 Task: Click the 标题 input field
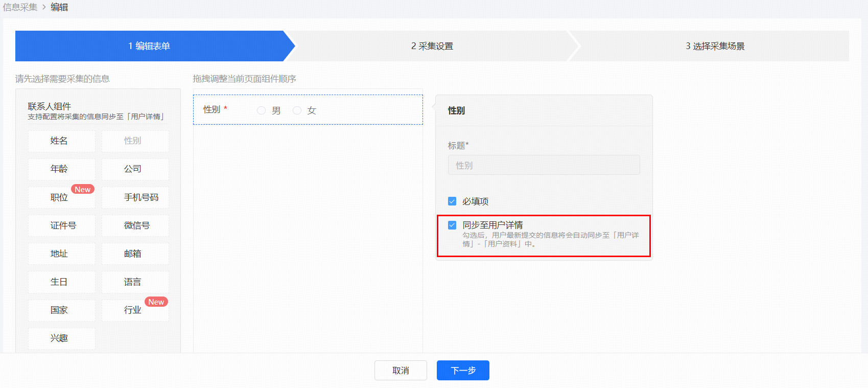tap(543, 165)
